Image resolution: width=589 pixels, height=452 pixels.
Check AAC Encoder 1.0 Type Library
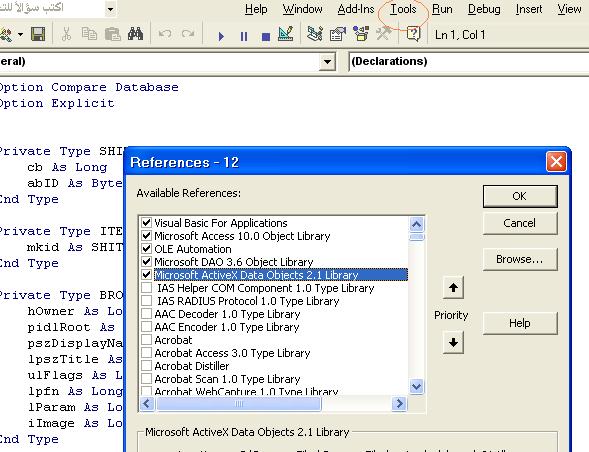point(146,327)
